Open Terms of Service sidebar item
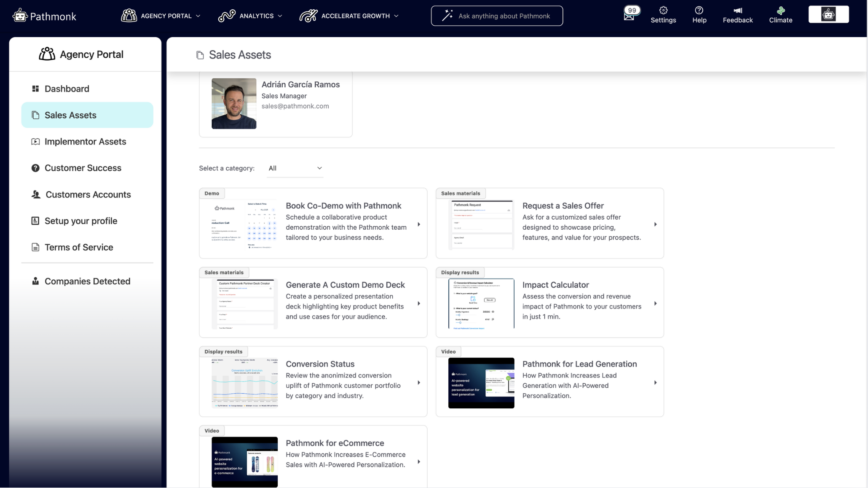The image size is (868, 488). [x=78, y=247]
